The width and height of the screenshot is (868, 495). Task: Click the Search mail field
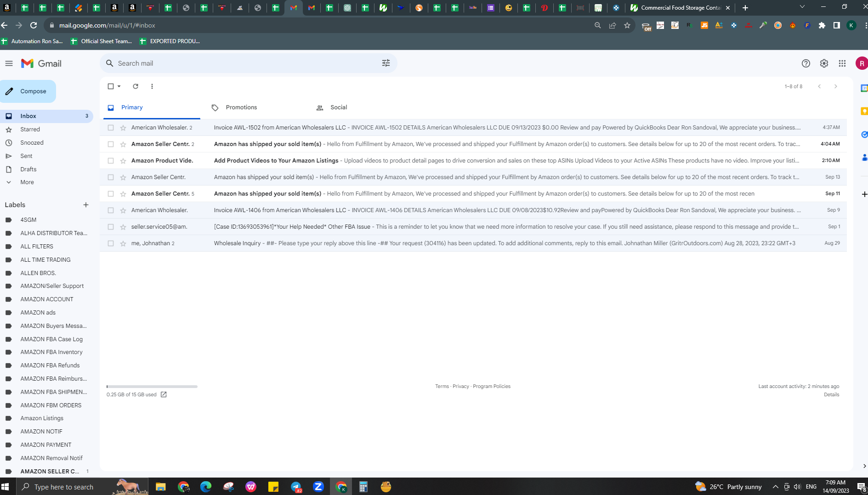click(249, 63)
